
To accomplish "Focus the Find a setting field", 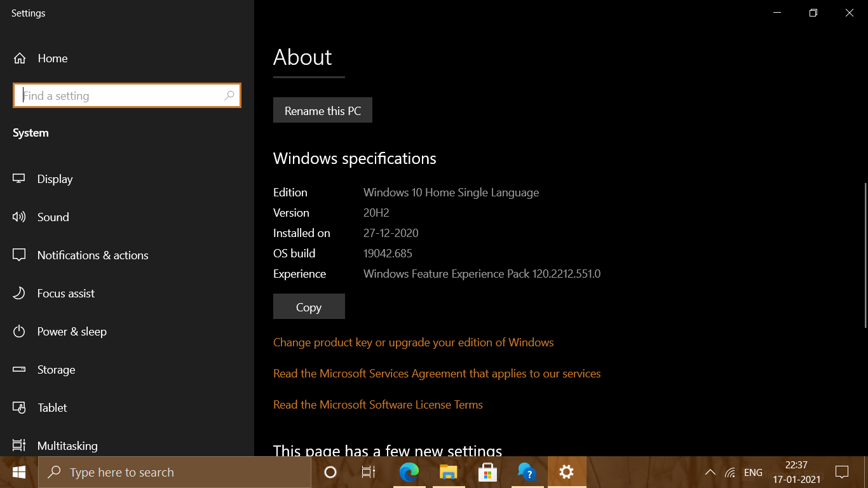I will (127, 96).
